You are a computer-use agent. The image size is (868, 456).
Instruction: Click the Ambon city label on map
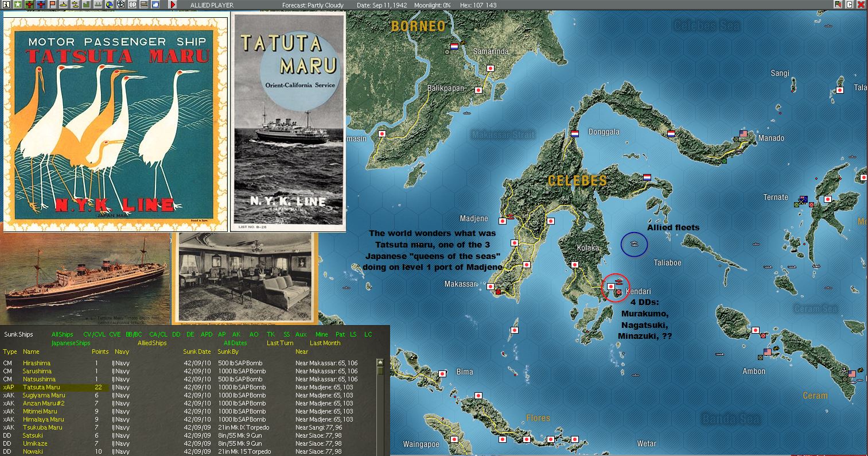coord(754,371)
